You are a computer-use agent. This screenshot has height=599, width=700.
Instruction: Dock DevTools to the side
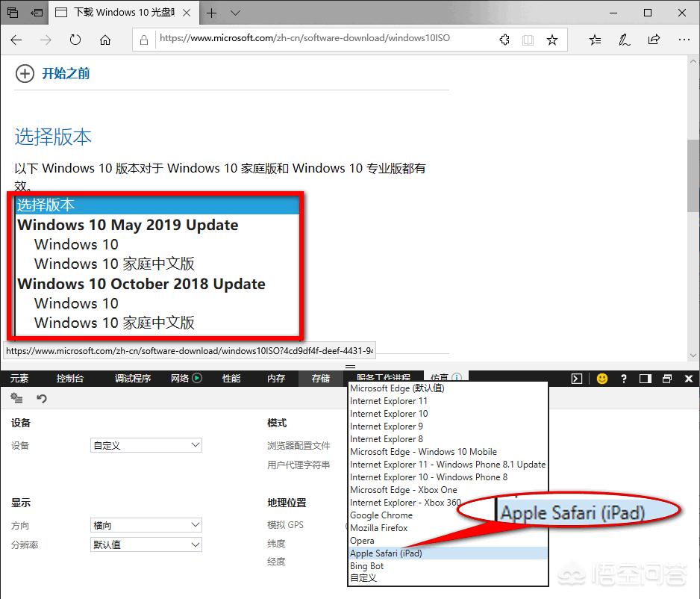pyautogui.click(x=645, y=379)
